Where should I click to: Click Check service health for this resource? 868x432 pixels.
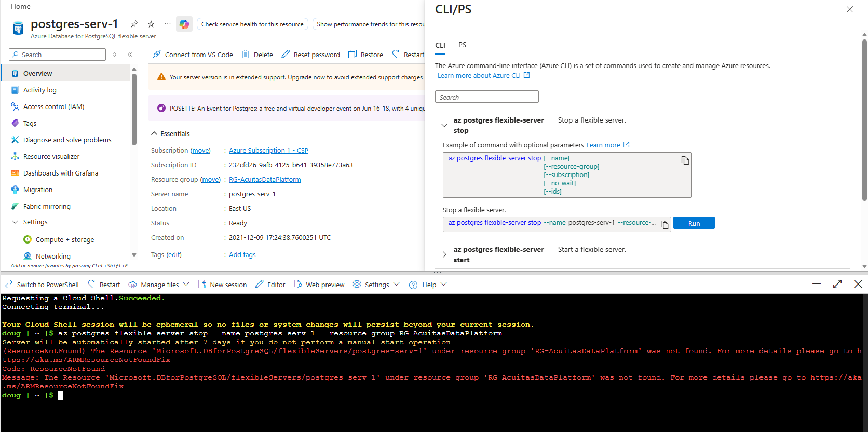pos(252,24)
